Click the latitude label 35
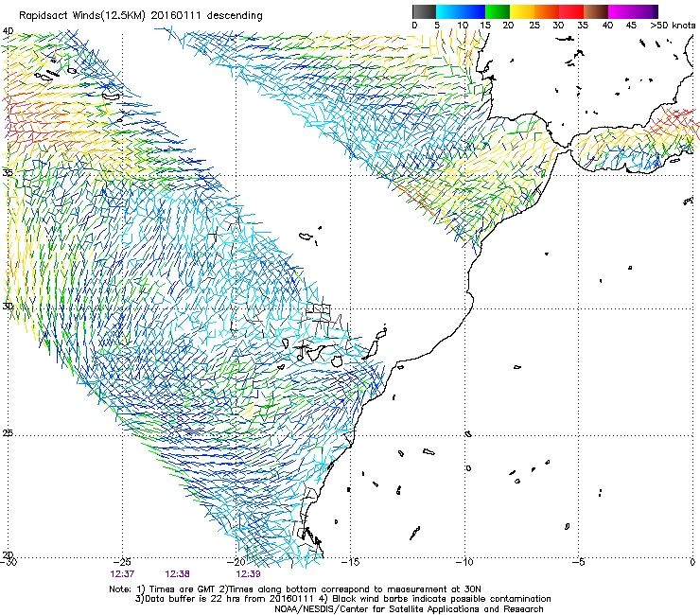Image resolution: width=700 pixels, height=615 pixels. click(8, 172)
